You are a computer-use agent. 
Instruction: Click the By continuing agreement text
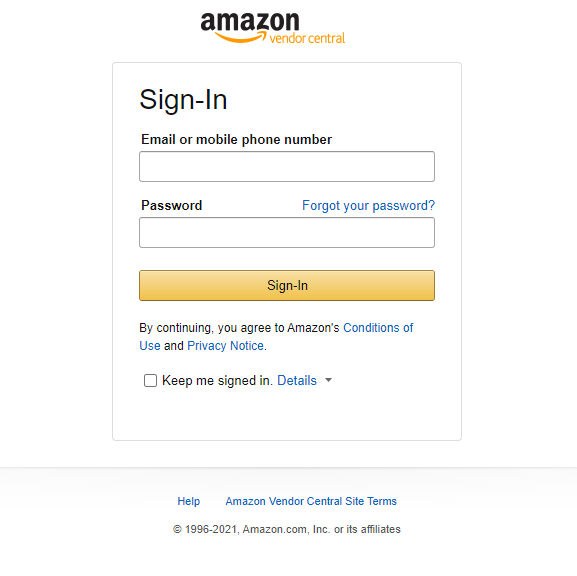239,328
